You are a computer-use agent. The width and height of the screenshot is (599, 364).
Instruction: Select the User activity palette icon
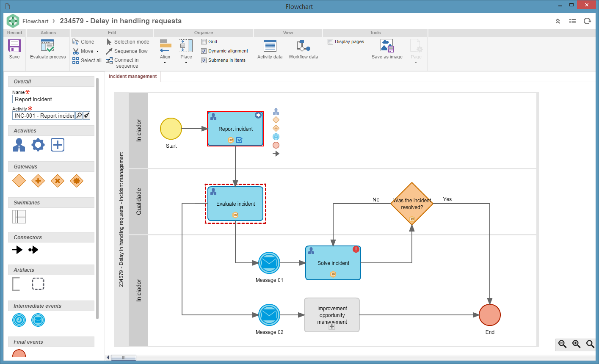point(19,145)
